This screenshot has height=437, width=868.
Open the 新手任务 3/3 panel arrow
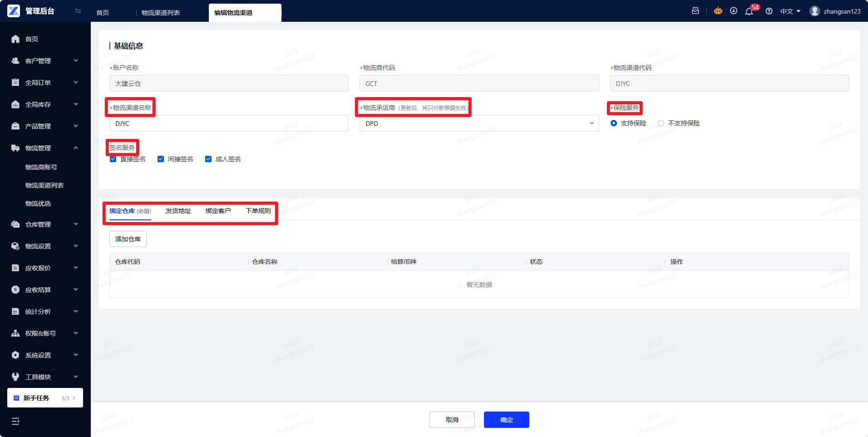coord(74,398)
